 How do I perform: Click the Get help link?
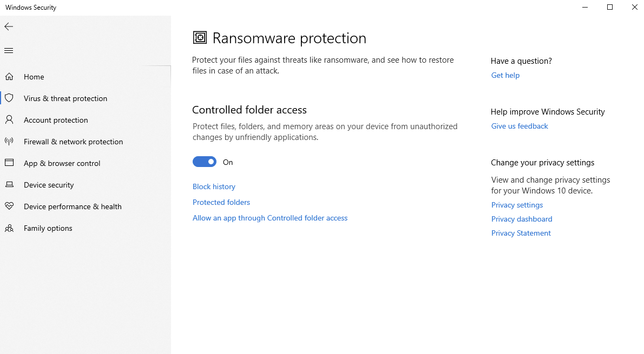(505, 75)
